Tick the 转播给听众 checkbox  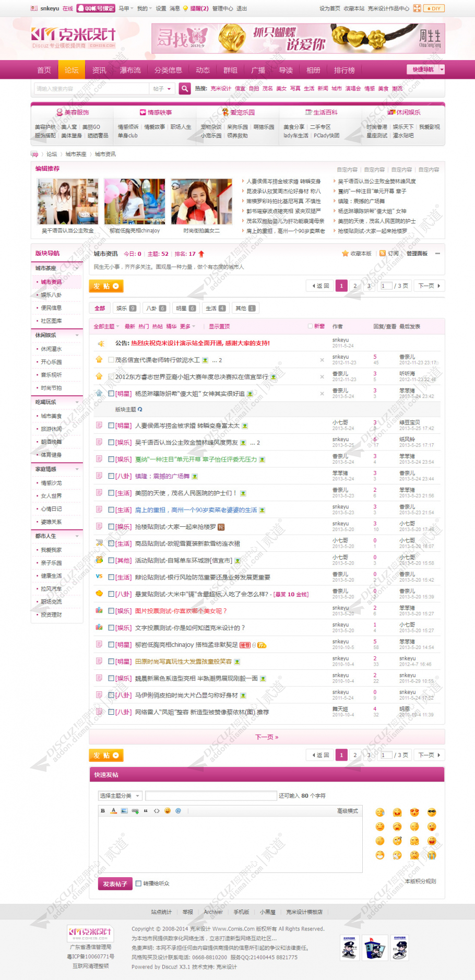point(138,883)
